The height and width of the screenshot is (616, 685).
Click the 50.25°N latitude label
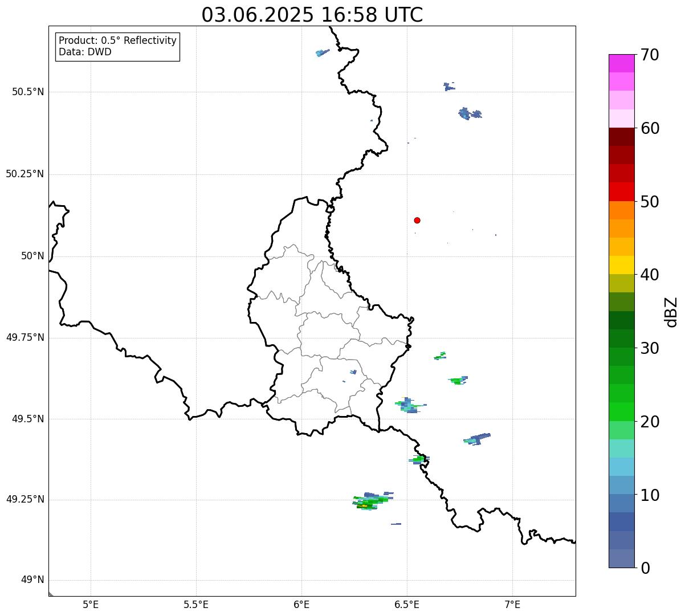[25, 174]
